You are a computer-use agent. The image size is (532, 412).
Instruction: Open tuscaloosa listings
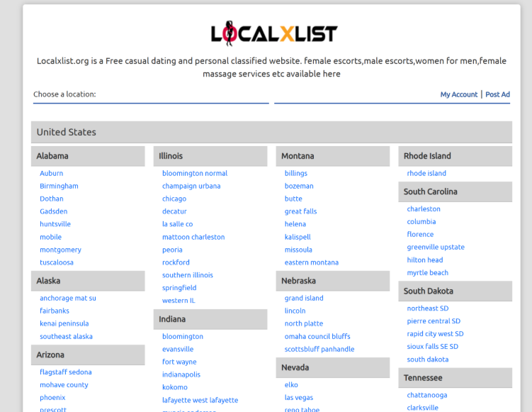pos(57,262)
